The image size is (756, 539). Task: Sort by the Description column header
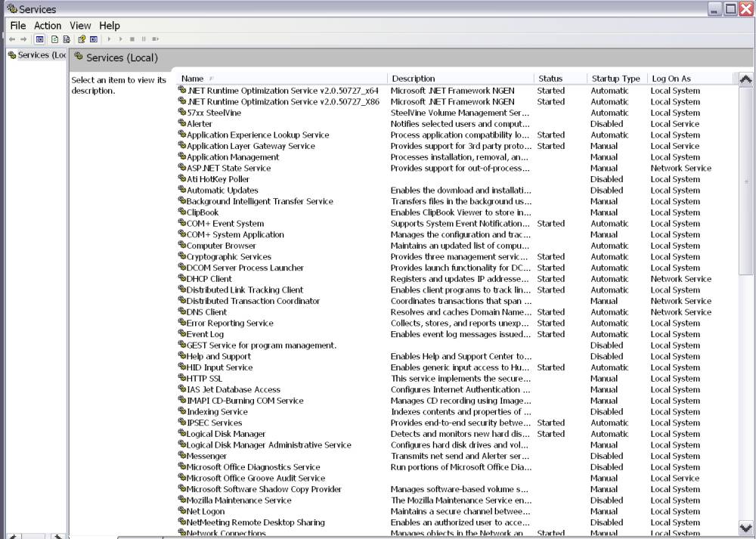click(460, 79)
